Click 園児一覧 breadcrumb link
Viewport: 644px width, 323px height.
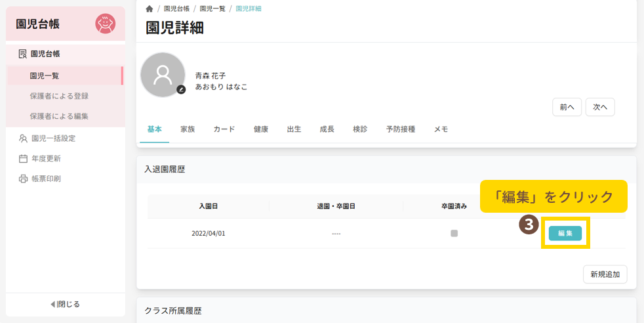point(211,9)
